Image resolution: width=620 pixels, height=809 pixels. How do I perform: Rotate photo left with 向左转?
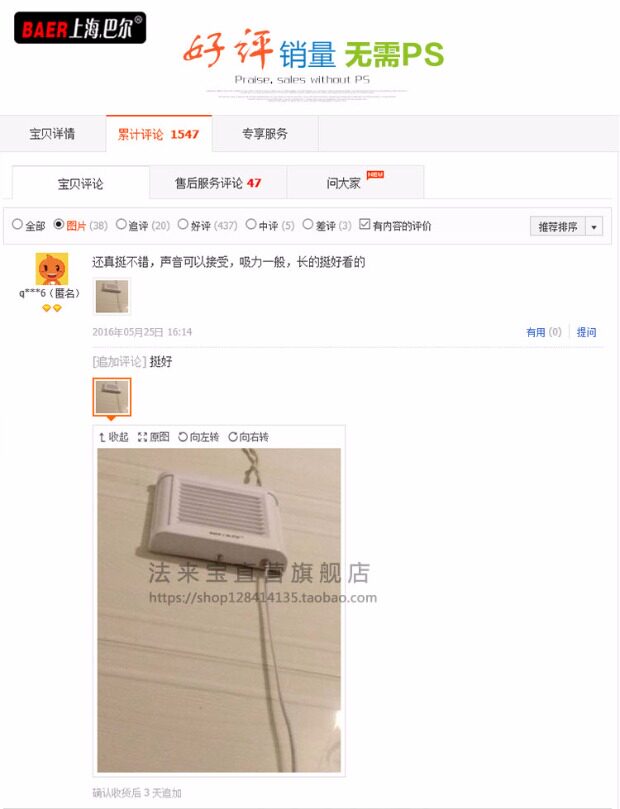tap(199, 437)
